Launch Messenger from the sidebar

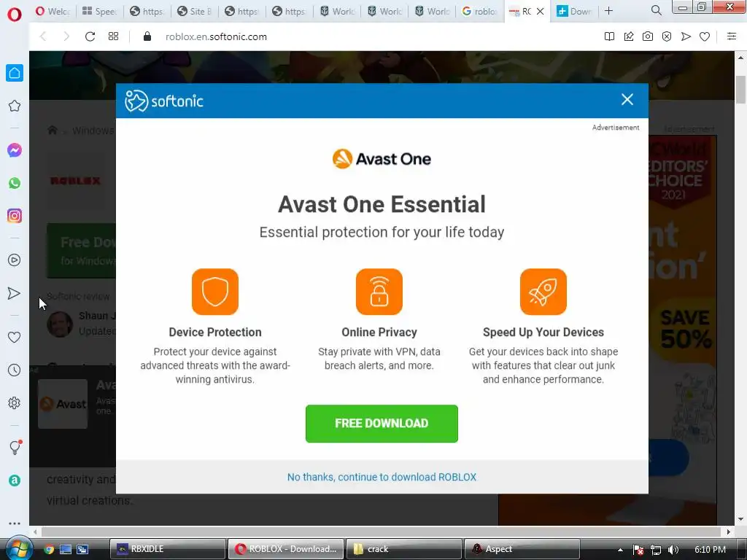coord(15,150)
